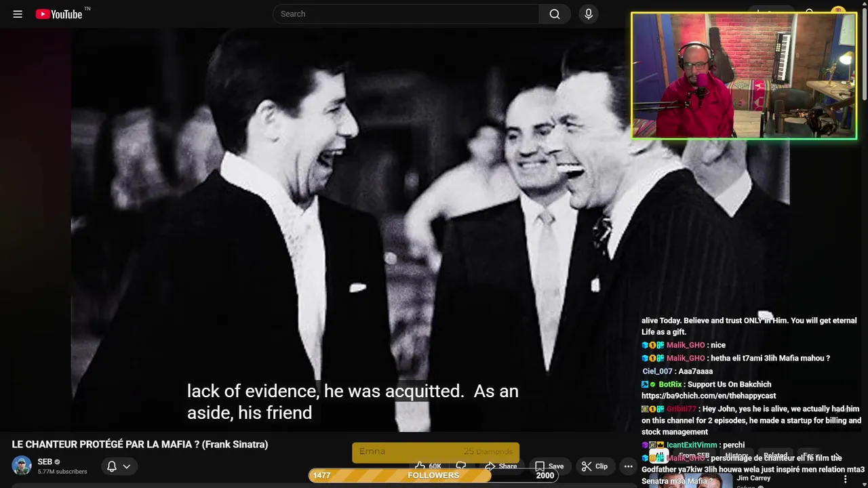868x488 pixels.
Task: Like the video showing 60K likes
Action: pyautogui.click(x=429, y=466)
